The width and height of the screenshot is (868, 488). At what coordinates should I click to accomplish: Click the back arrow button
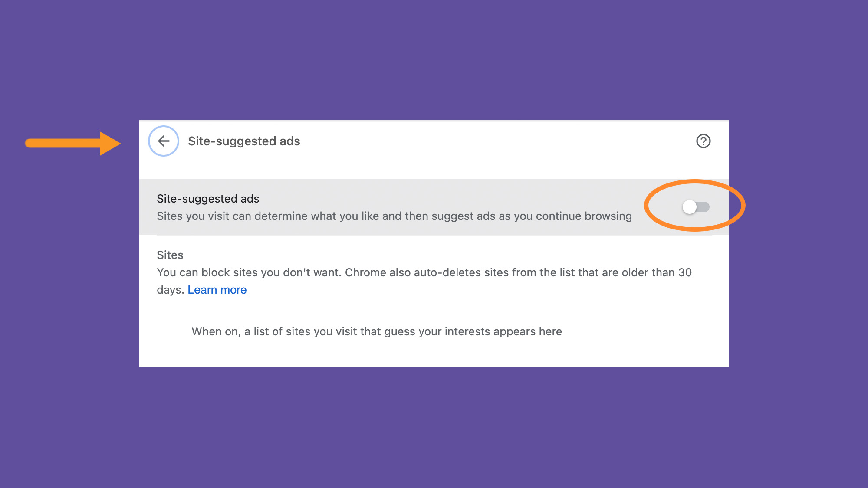coord(164,141)
